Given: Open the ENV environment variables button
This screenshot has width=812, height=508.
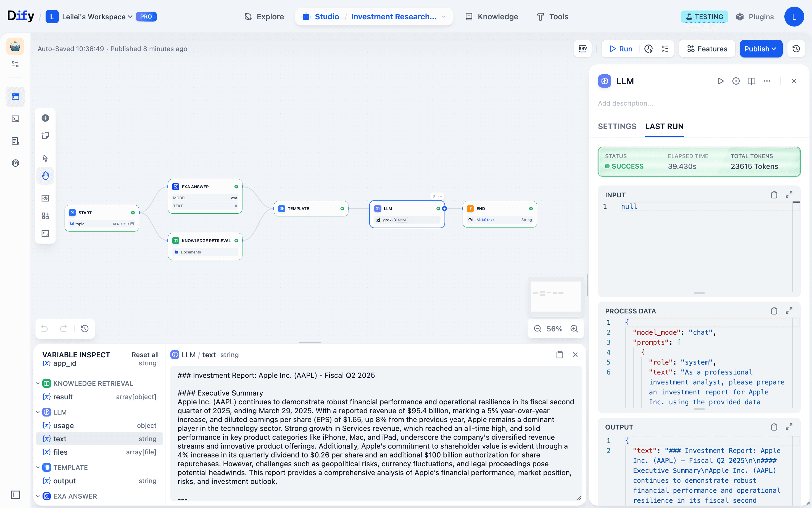Looking at the screenshot, I should pyautogui.click(x=582, y=49).
